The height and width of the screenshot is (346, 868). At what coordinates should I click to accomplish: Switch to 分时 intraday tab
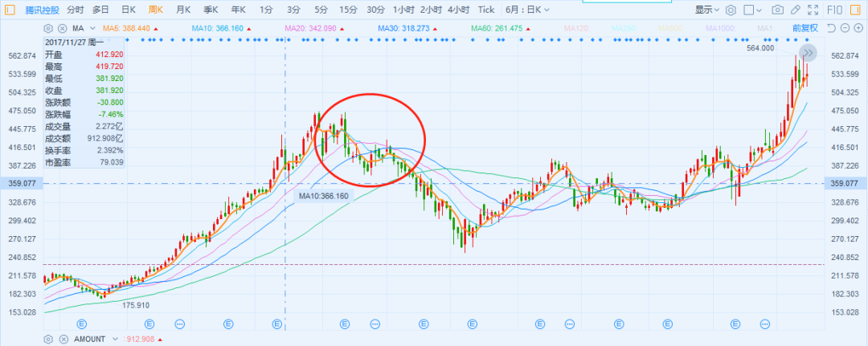(x=76, y=10)
